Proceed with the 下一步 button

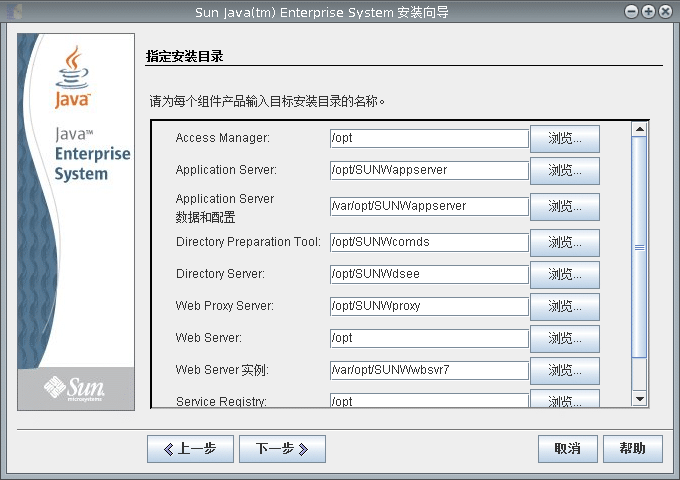[282, 449]
